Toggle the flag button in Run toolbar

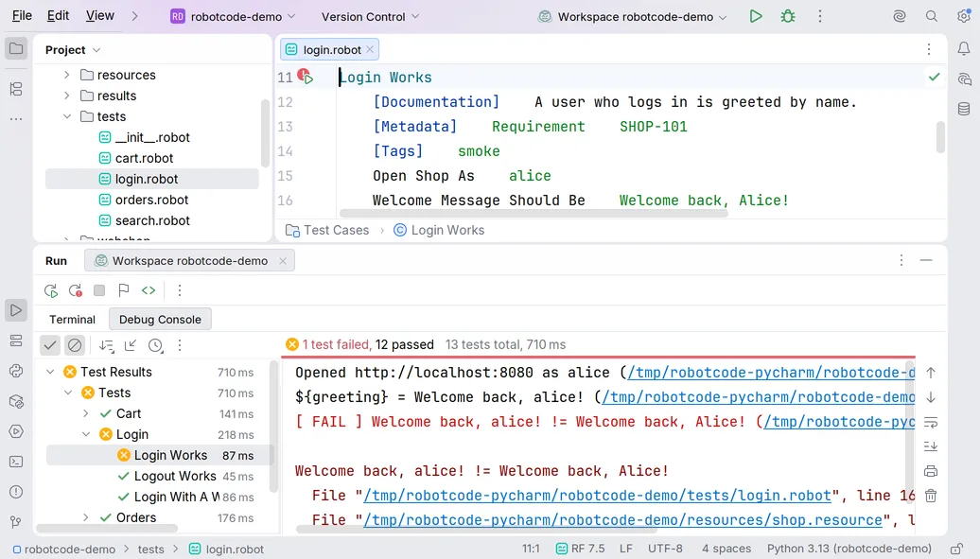[x=124, y=290]
